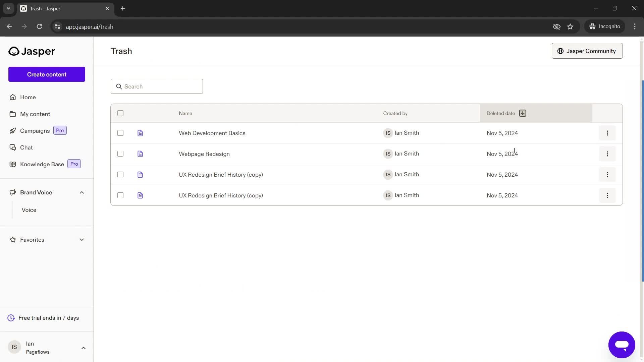This screenshot has width=644, height=362.
Task: Click the Search input field in Trash
Action: (157, 86)
